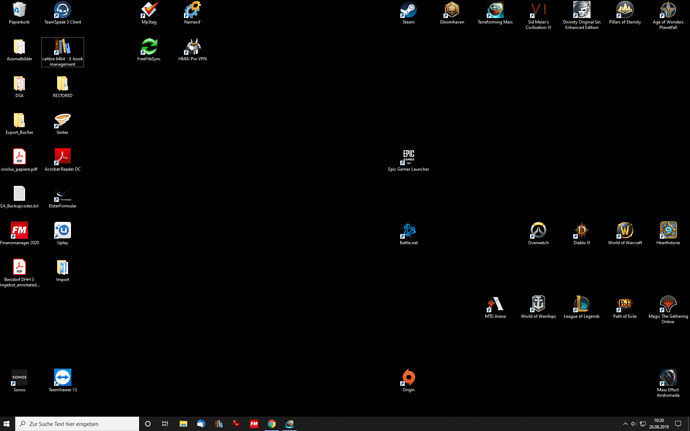The width and height of the screenshot is (690, 431).
Task: Select the Sonos shortcut icon
Action: 19,380
